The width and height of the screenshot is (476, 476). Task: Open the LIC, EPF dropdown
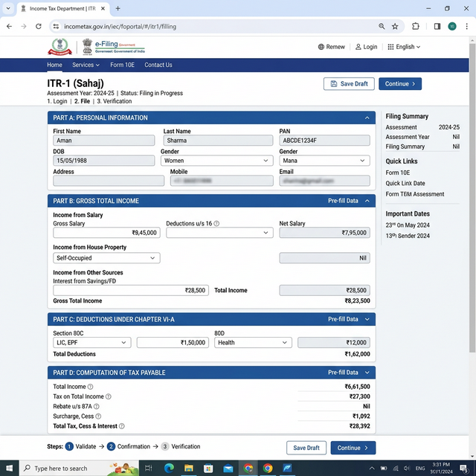[x=92, y=342]
